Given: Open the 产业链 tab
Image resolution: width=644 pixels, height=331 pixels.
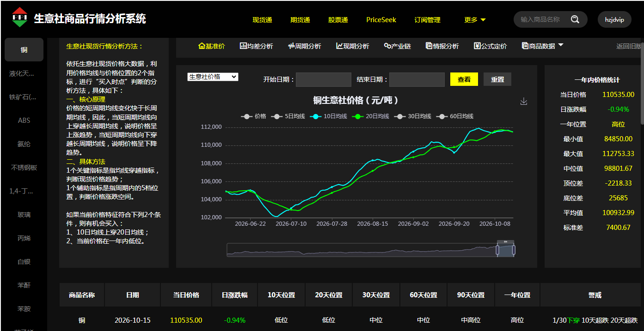Looking at the screenshot, I should pos(397,46).
